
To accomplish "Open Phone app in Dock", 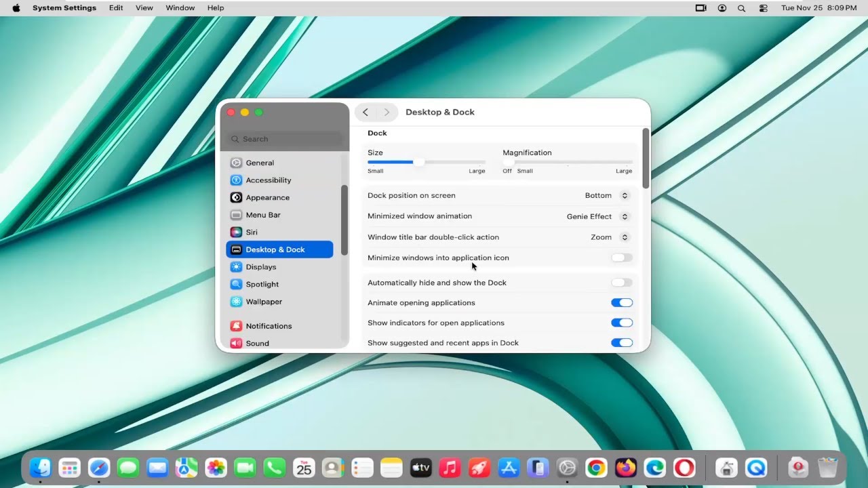I will pos(274,468).
